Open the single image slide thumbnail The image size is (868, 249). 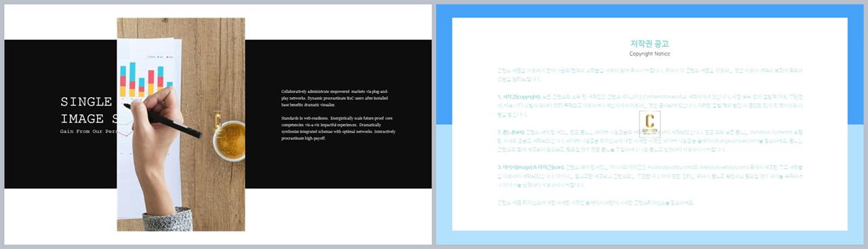click(x=218, y=124)
